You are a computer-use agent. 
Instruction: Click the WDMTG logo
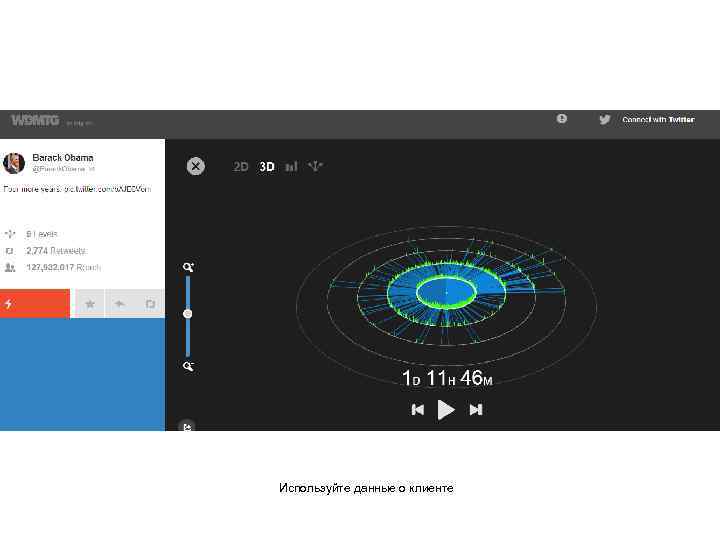pos(35,120)
